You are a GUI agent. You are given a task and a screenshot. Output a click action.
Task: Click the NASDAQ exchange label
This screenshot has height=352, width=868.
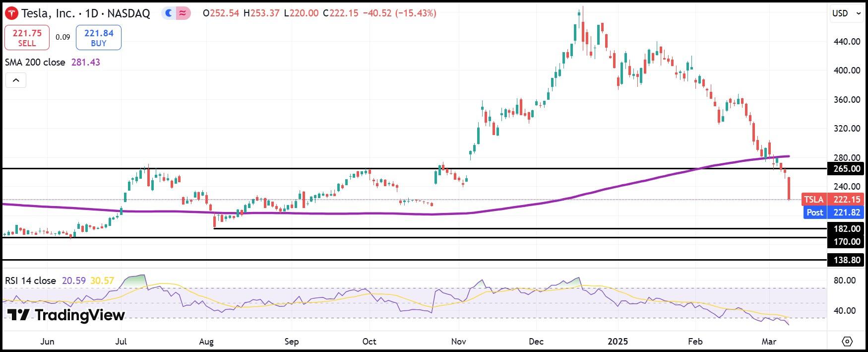pos(129,13)
